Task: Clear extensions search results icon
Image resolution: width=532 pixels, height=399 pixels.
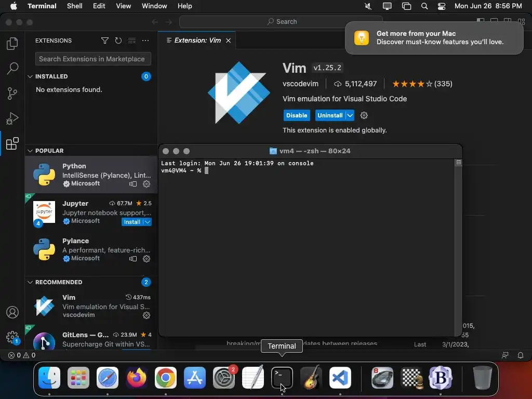Action: tap(131, 41)
